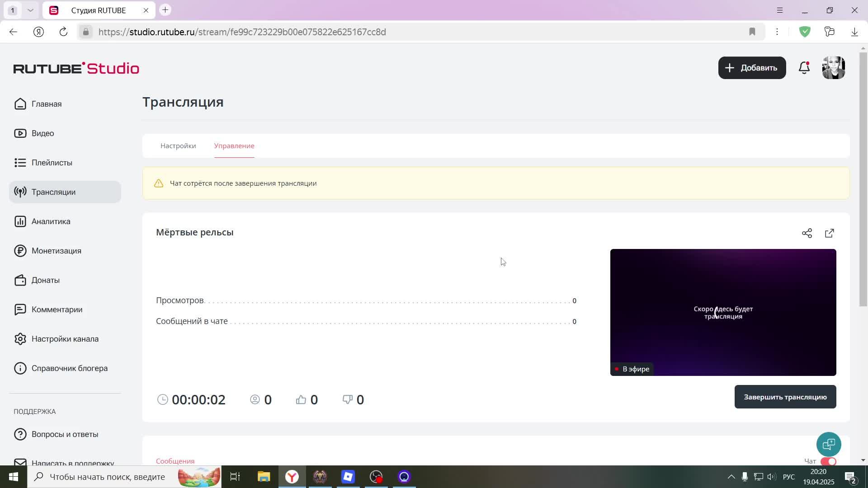Expand the tab list chevron in the title bar
Screen dimensions: 868x488
[30, 10]
